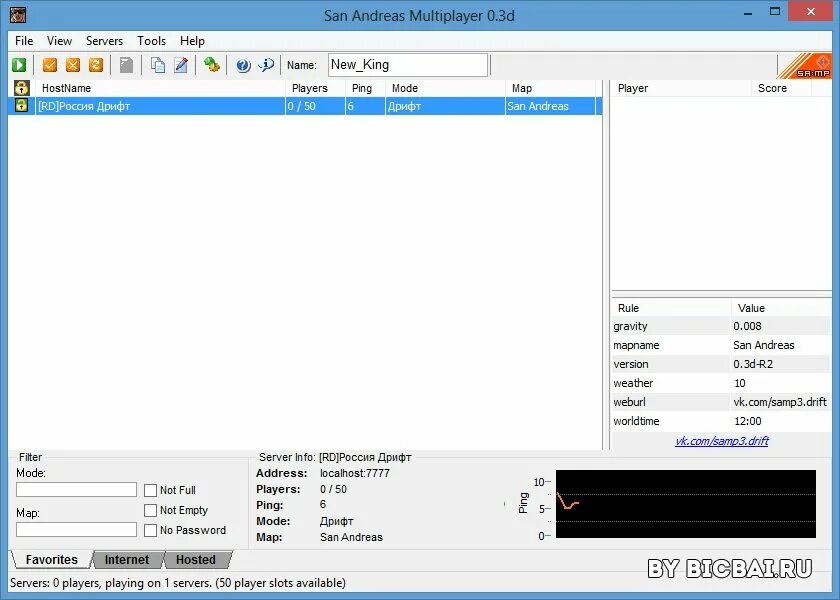Click the 0.3d-R2 version value
840x600 pixels.
[753, 364]
